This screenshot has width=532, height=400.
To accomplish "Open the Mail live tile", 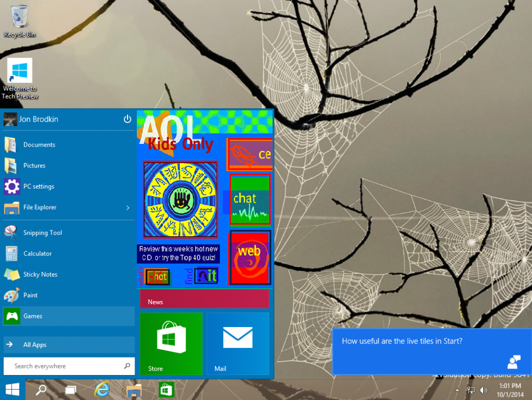I will pyautogui.click(x=238, y=343).
